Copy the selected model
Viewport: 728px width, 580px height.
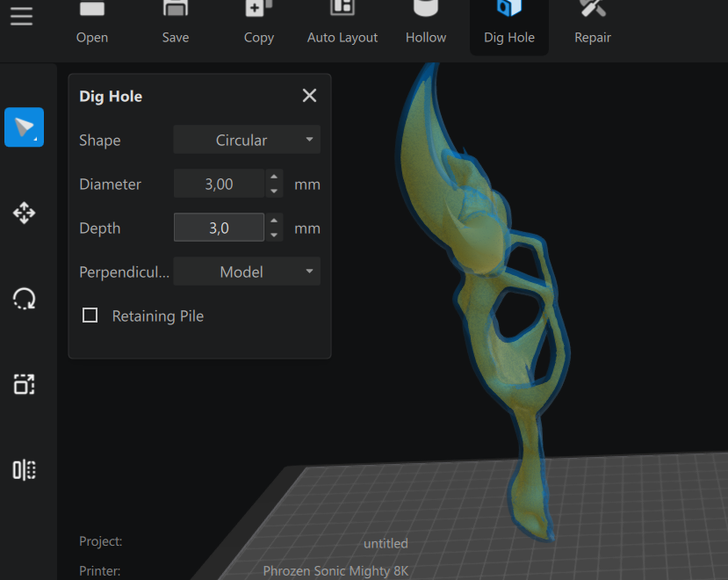(x=258, y=23)
